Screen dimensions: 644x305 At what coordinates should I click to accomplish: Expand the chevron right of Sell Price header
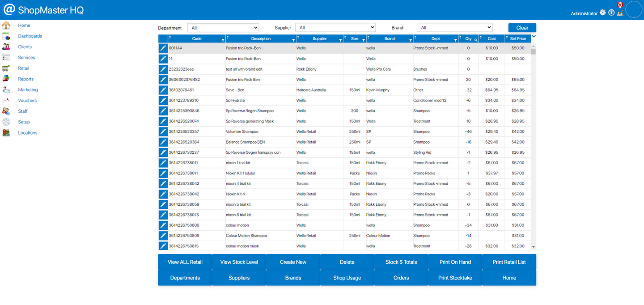534,37
